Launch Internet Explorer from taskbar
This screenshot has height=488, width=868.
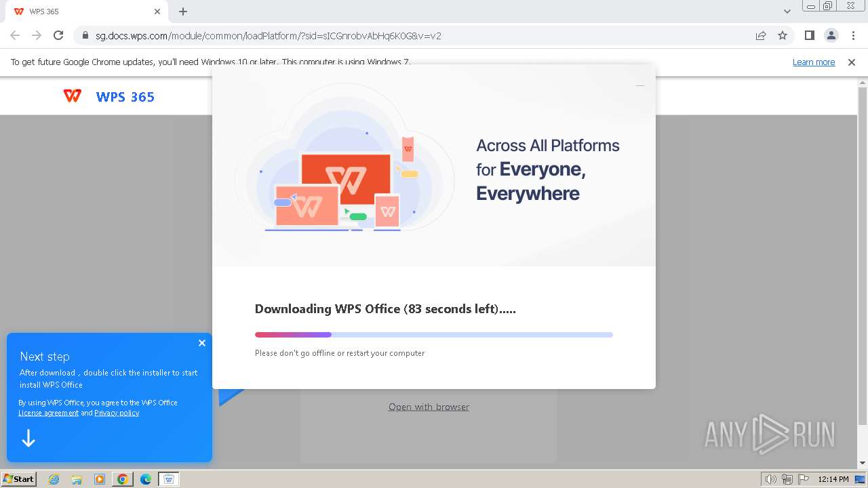54,479
